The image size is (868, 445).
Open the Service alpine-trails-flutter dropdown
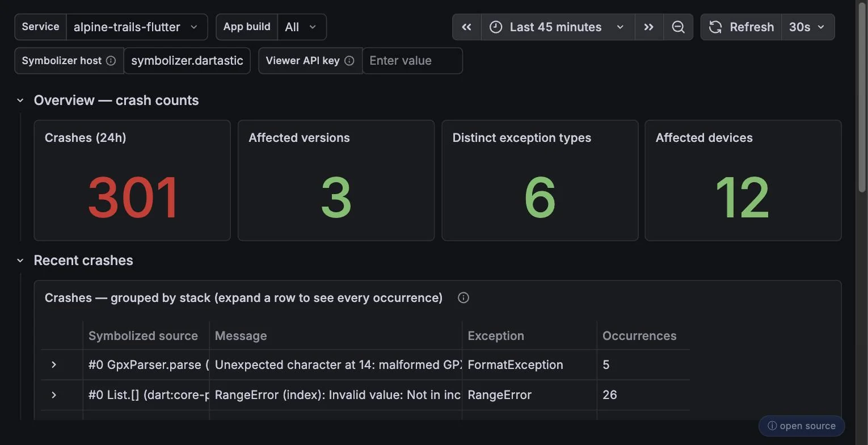click(x=136, y=27)
